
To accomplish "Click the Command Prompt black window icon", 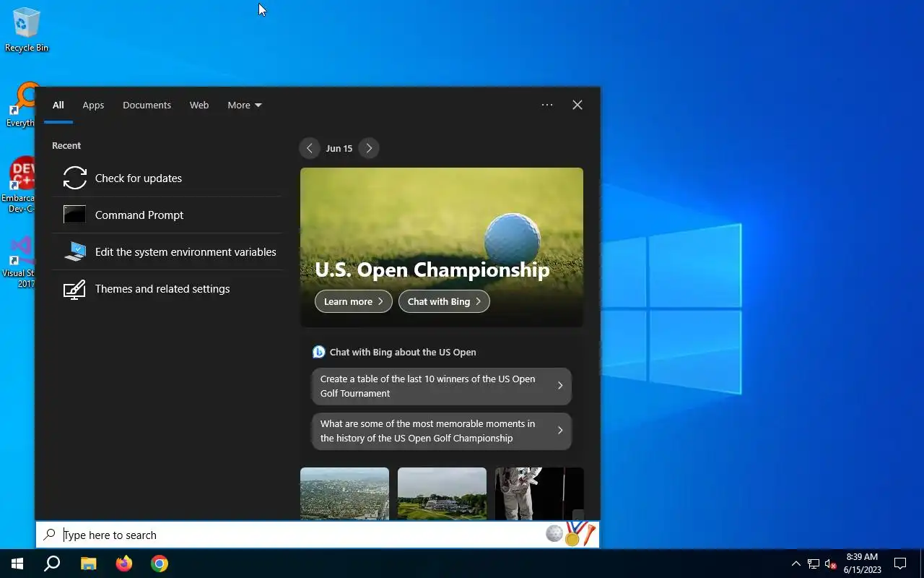I will coord(75,215).
